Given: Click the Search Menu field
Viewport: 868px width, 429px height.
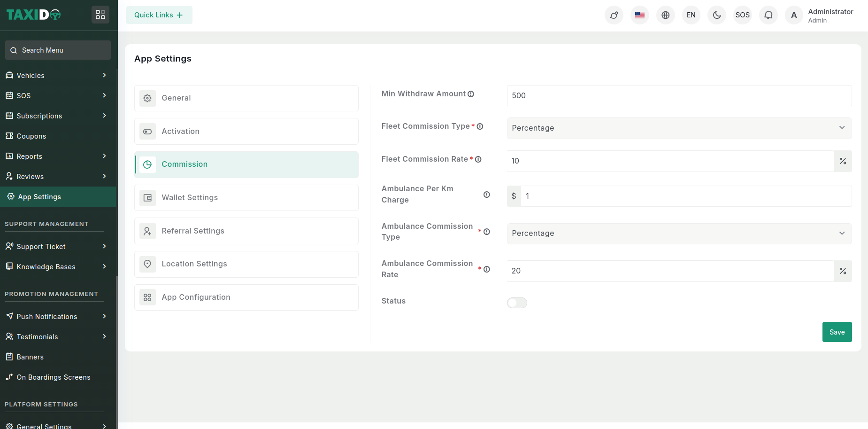Looking at the screenshot, I should point(58,50).
